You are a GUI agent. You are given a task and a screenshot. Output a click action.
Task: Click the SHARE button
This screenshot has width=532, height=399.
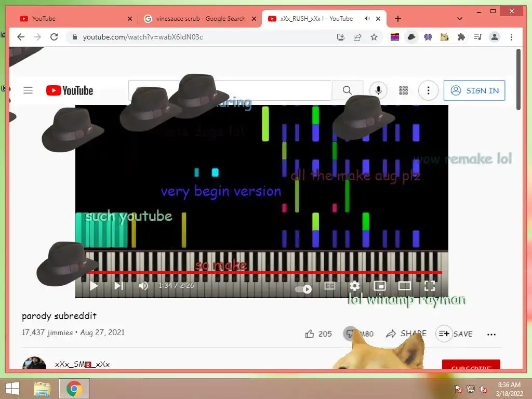pos(406,334)
